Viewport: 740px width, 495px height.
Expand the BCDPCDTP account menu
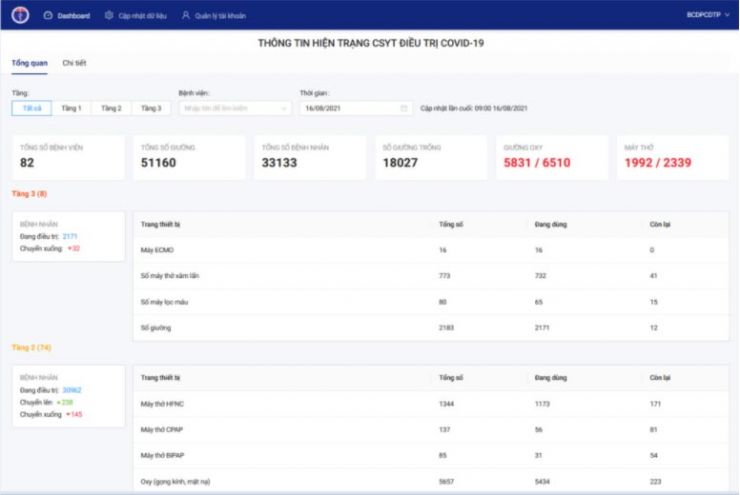(708, 16)
